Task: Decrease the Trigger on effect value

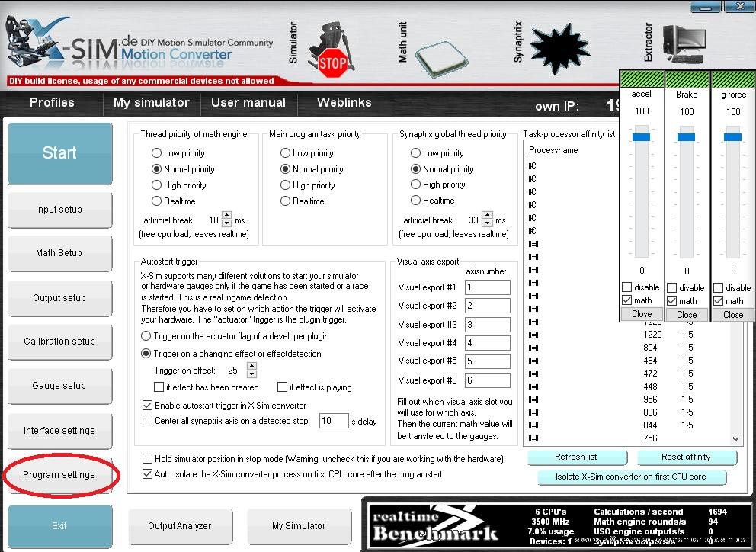Action: point(252,374)
